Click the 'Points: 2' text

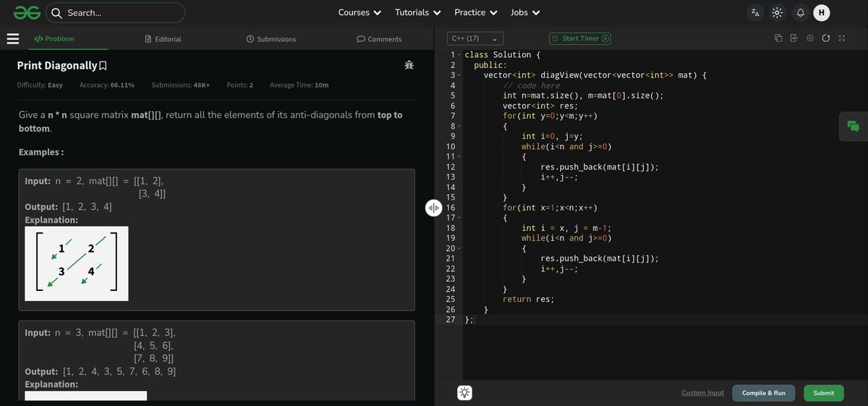tap(239, 85)
